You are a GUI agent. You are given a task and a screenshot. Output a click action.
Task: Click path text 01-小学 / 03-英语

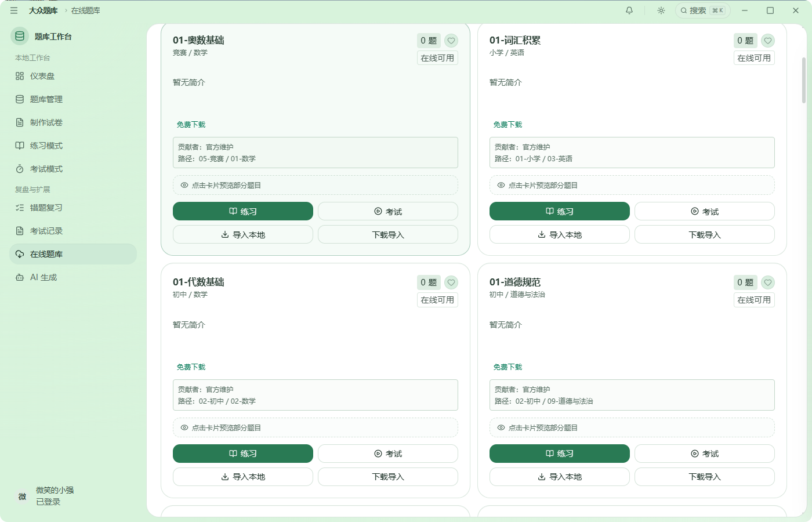click(x=544, y=159)
